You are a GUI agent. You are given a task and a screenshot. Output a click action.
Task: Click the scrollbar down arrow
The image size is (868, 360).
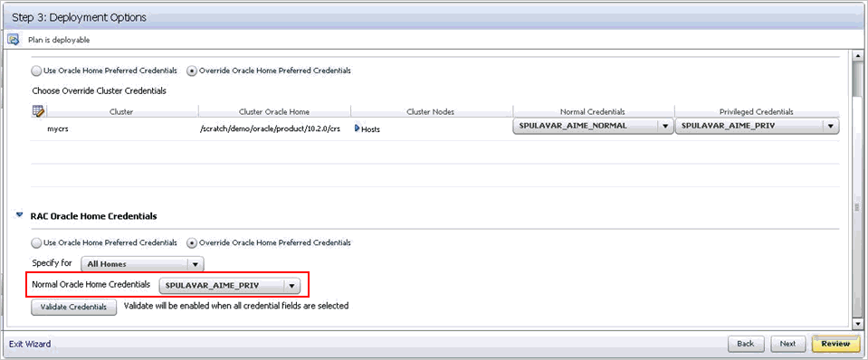858,324
